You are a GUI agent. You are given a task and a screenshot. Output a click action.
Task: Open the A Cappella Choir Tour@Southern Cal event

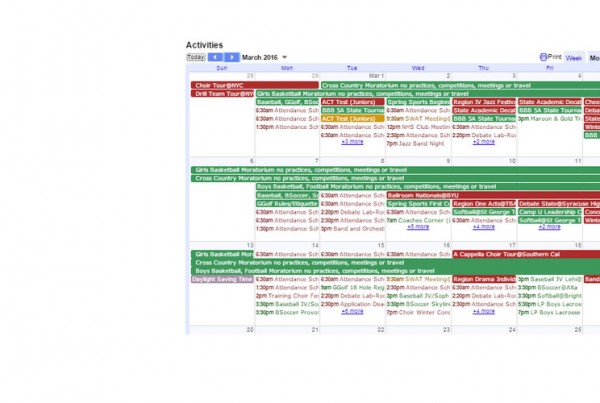coord(526,254)
